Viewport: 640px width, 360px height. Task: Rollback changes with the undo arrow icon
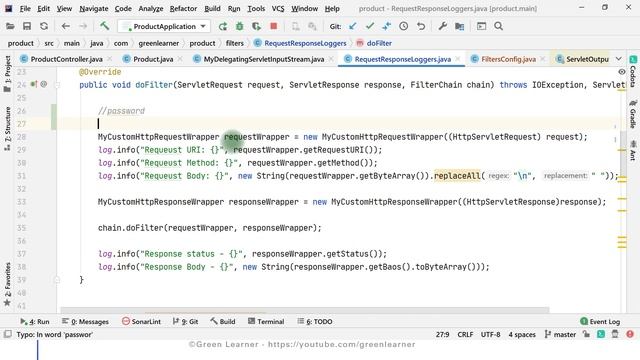pyautogui.click(x=421, y=27)
